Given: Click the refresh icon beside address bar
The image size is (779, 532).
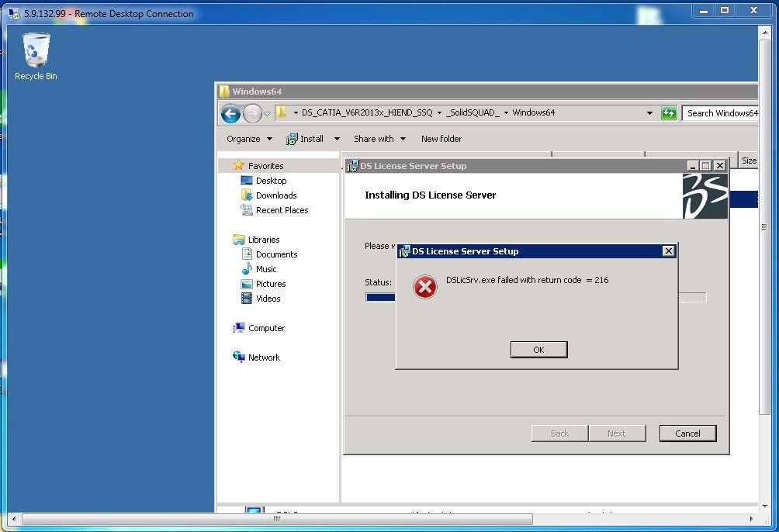Looking at the screenshot, I should tap(669, 113).
